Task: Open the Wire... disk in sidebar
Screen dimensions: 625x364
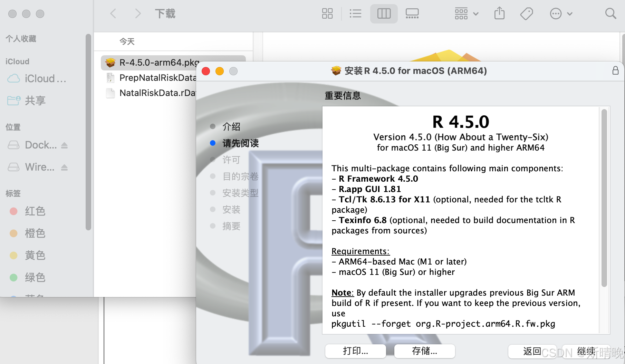Action: point(31,167)
